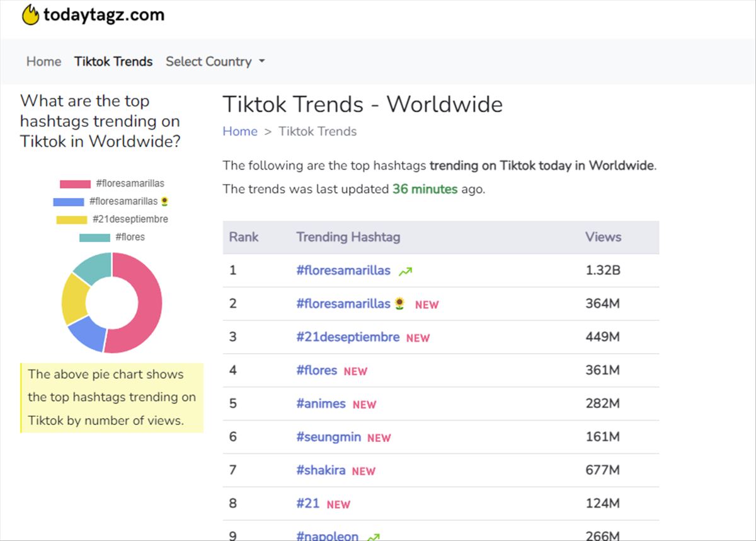
Task: Click the 364M views value
Action: click(603, 304)
